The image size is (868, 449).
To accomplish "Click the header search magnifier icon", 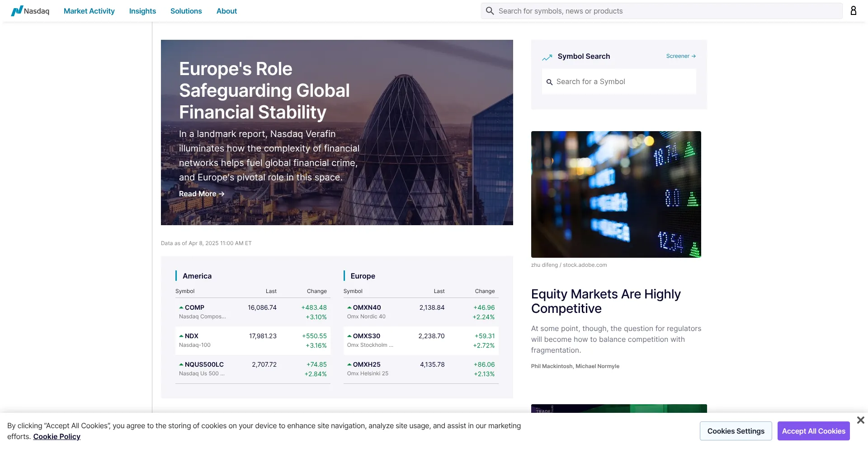I will 490,10.
